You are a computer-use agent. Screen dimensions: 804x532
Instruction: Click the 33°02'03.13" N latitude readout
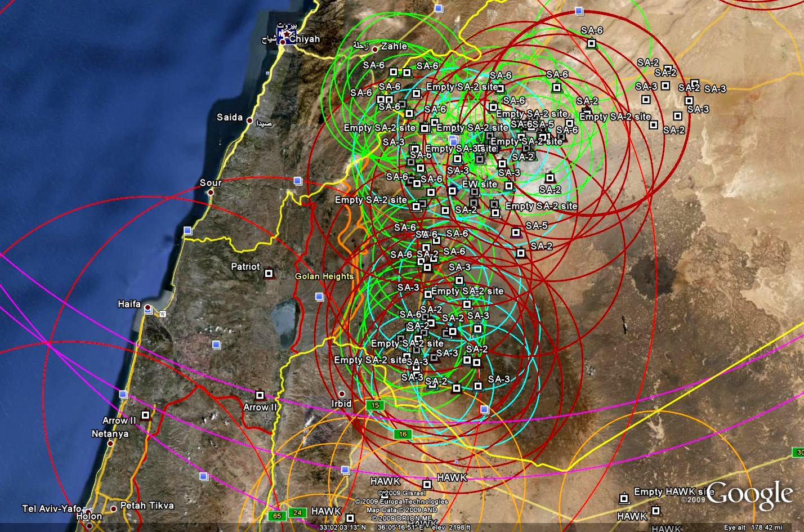[342, 527]
